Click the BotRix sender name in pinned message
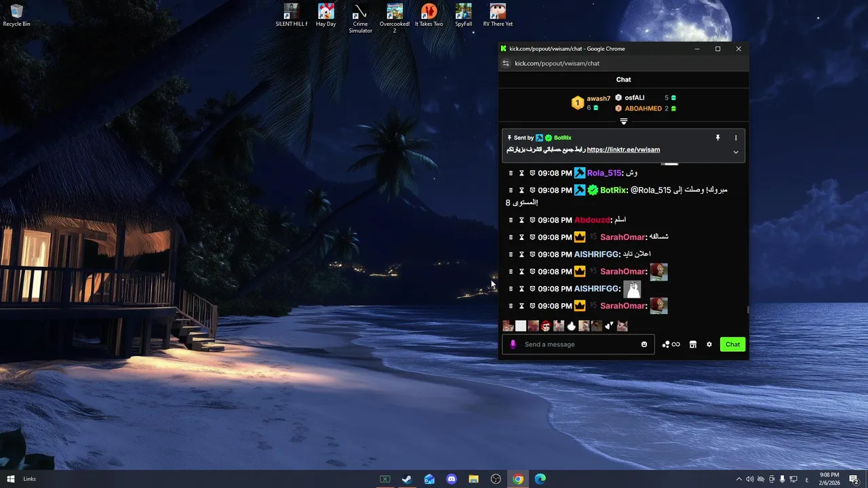The width and height of the screenshot is (868, 488). pos(563,138)
